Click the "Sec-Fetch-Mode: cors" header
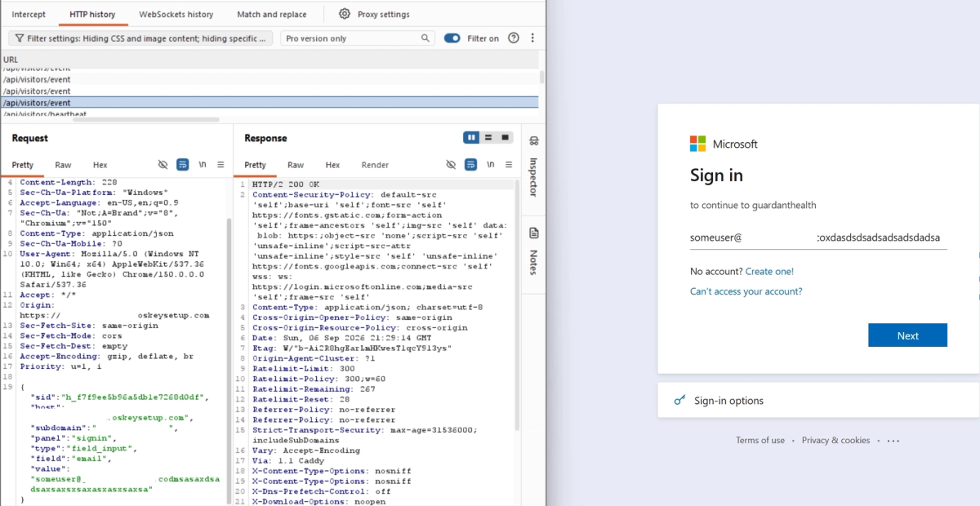The height and width of the screenshot is (506, 980). [71, 335]
